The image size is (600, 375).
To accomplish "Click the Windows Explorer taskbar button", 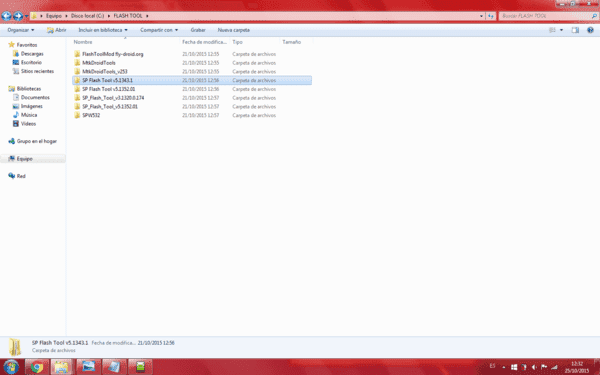I will 61,367.
